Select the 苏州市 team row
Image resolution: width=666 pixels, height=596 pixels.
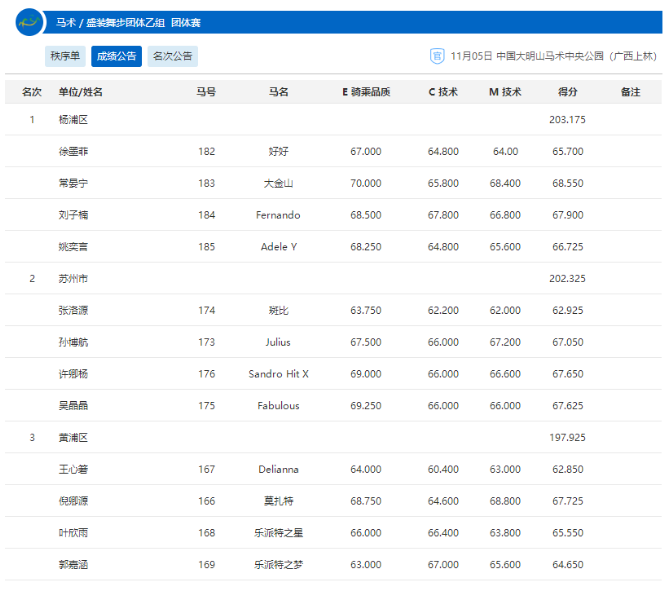pyautogui.click(x=73, y=279)
